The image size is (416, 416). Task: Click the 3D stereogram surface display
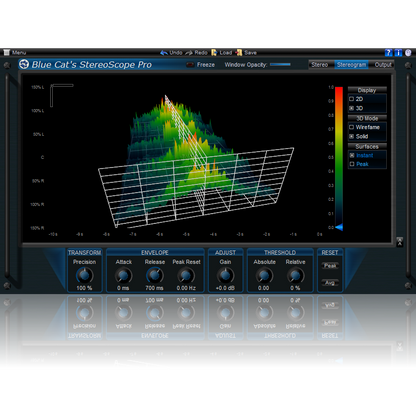tap(196, 161)
